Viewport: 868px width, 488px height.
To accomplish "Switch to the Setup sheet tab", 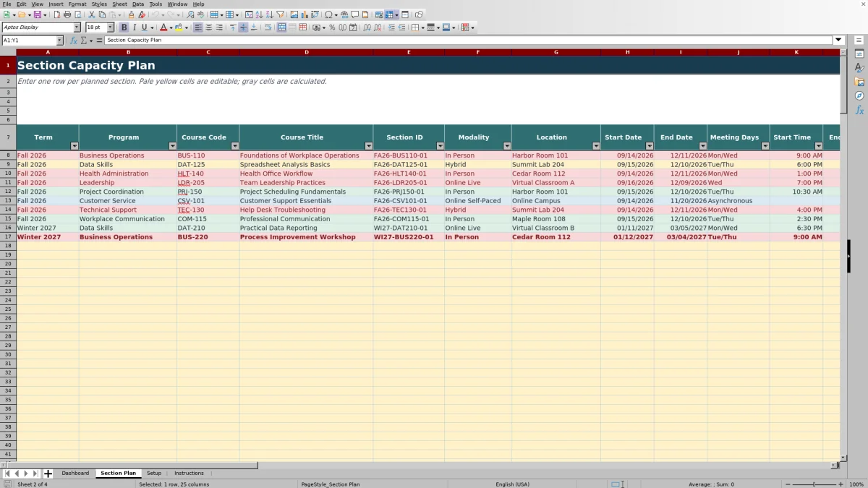I will click(x=154, y=474).
